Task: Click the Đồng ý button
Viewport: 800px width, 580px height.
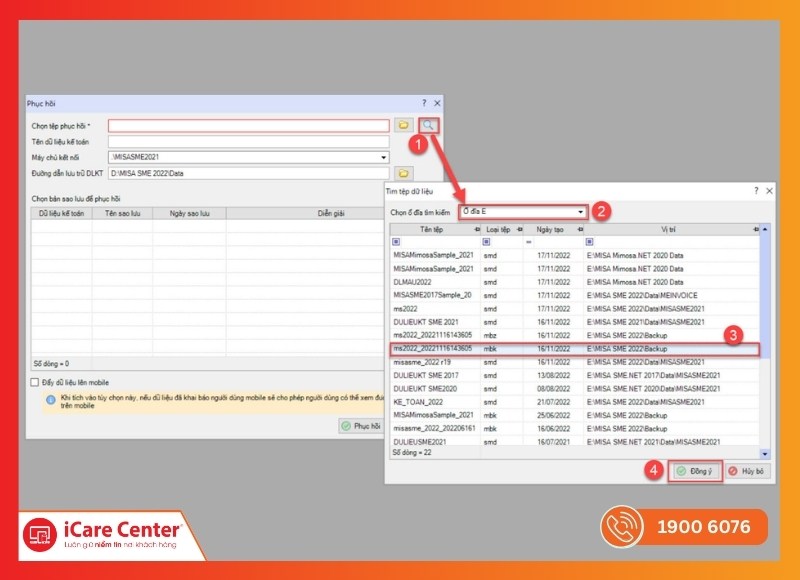Action: pos(695,471)
